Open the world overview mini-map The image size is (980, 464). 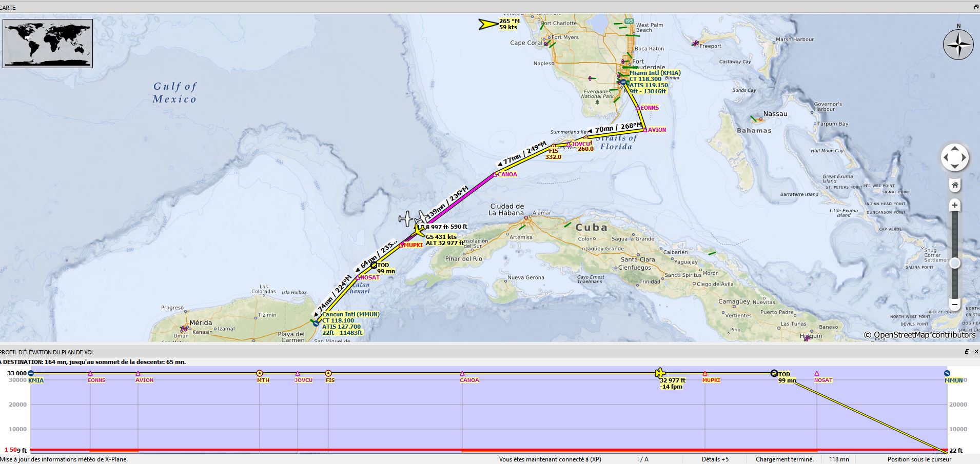click(48, 44)
